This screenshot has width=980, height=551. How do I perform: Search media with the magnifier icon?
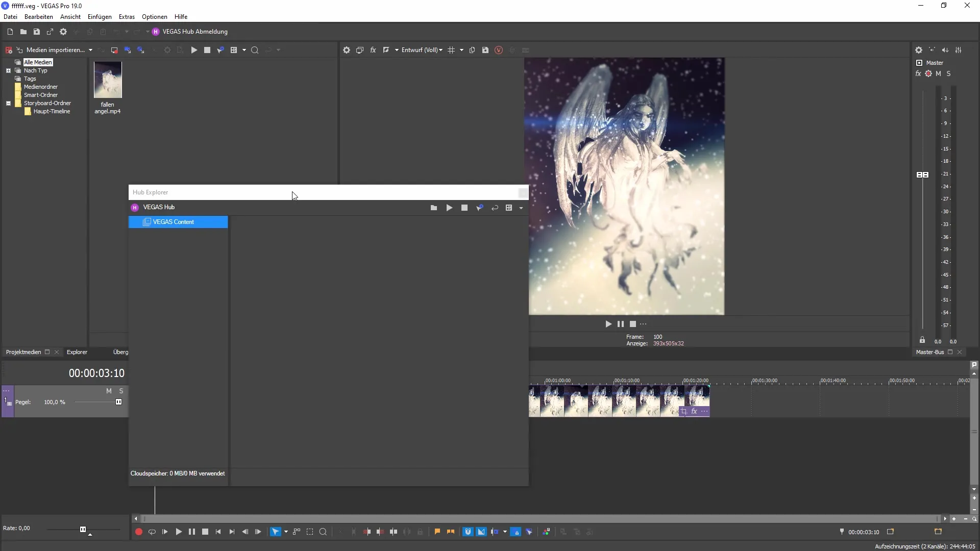(x=255, y=50)
